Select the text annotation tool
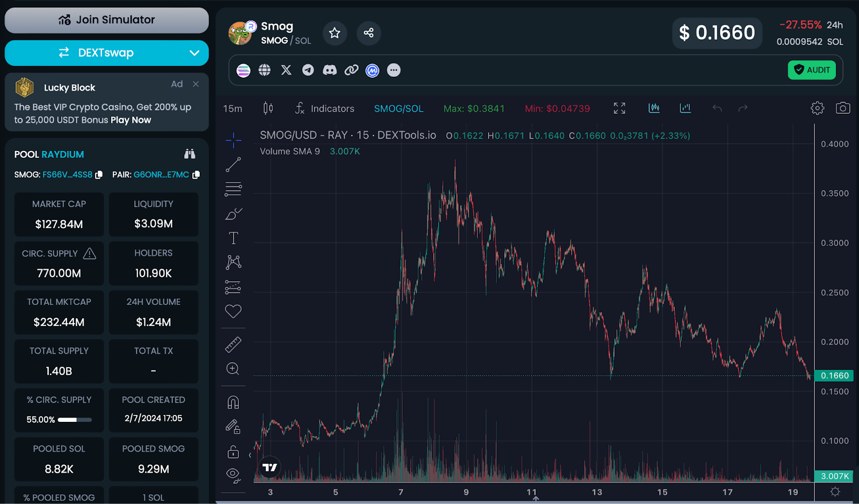The height and width of the screenshot is (504, 859). (x=233, y=238)
